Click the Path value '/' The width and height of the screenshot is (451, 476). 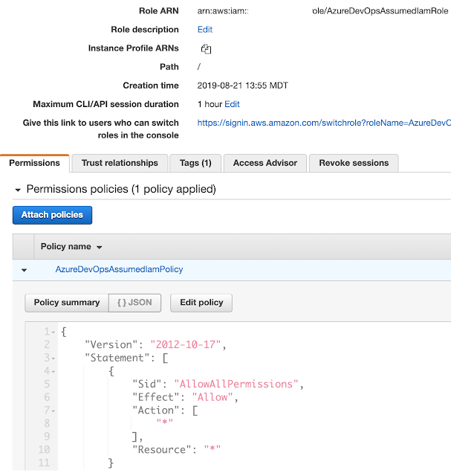pyautogui.click(x=199, y=67)
